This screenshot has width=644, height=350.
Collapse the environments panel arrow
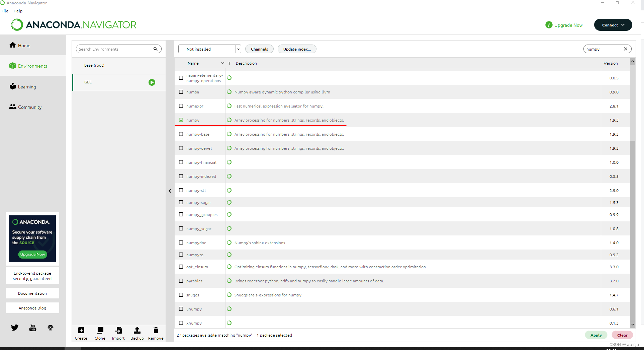pos(170,191)
